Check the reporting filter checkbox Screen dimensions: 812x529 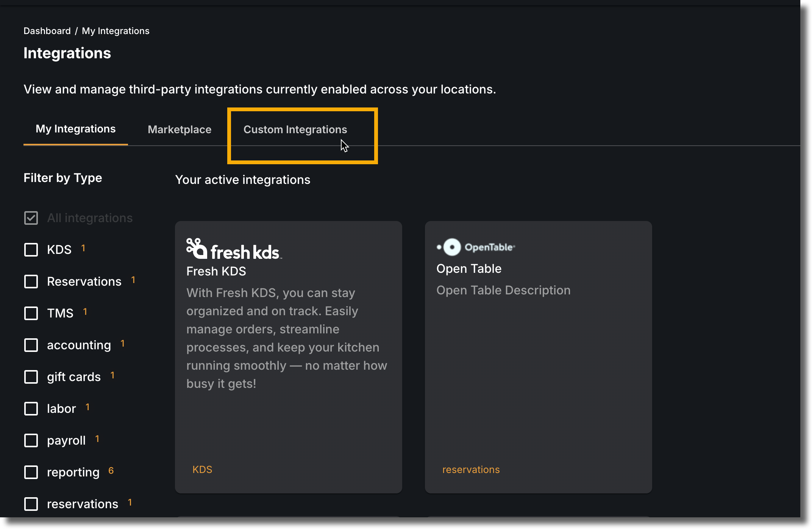[31, 472]
